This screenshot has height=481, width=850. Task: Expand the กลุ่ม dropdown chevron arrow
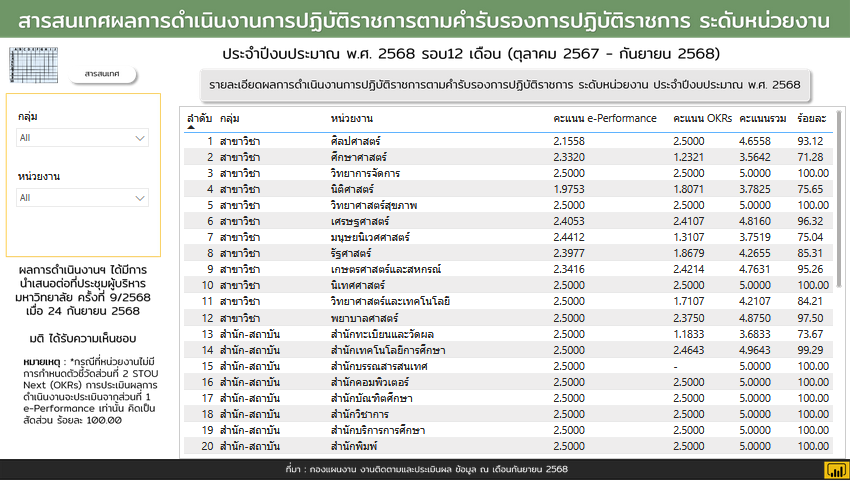[x=139, y=137]
